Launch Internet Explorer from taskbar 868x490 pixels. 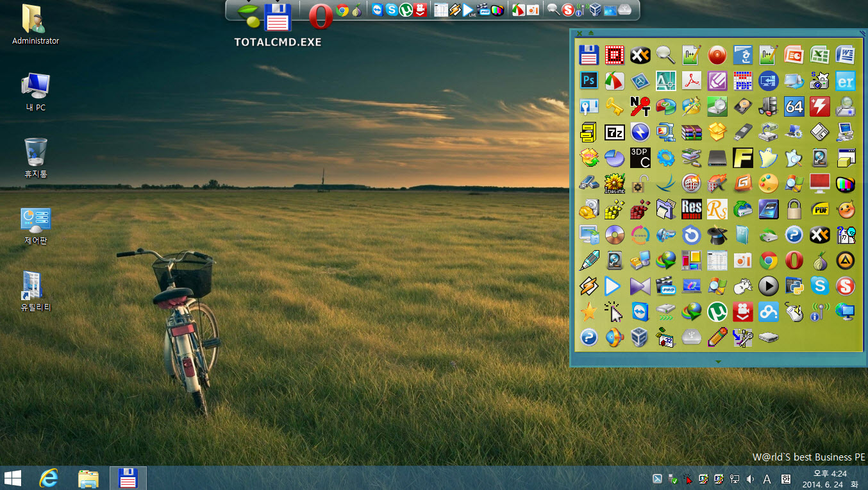(49, 478)
